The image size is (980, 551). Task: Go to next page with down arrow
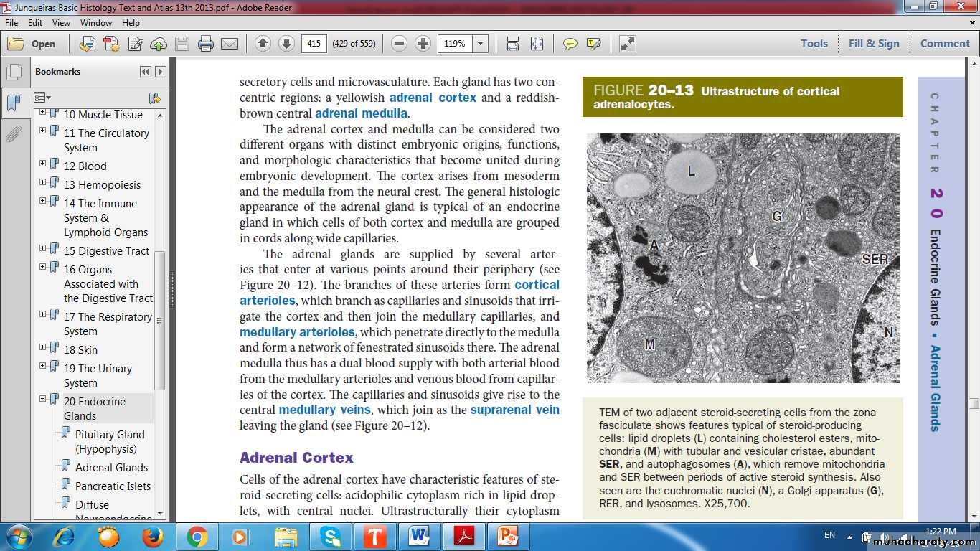286,44
